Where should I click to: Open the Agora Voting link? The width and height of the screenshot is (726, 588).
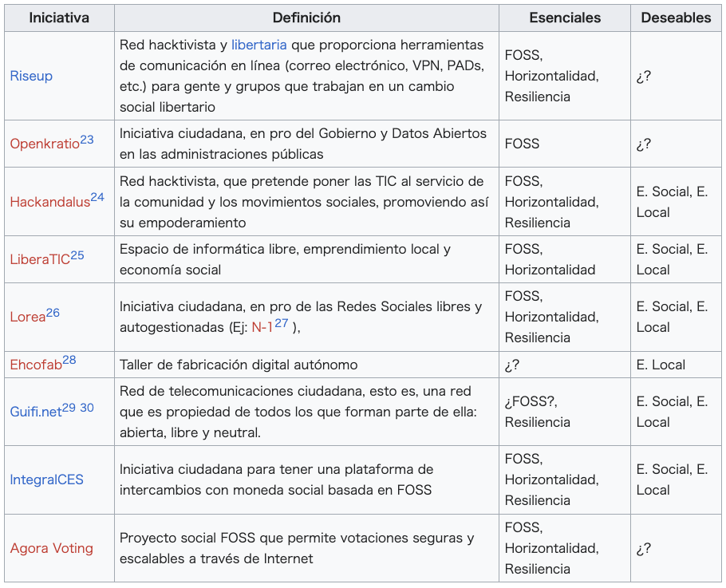click(x=51, y=549)
